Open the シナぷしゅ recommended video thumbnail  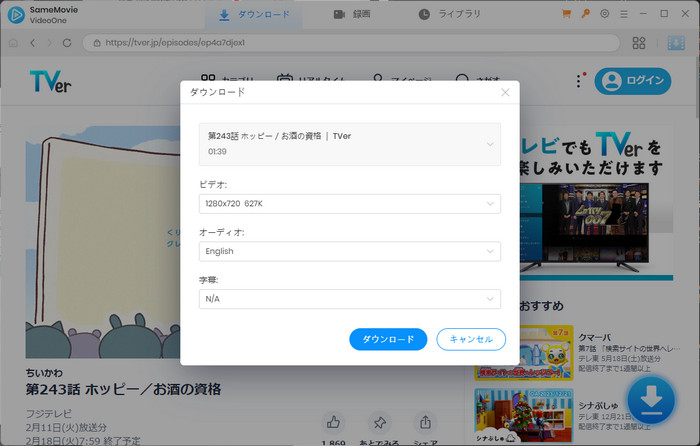(x=524, y=416)
